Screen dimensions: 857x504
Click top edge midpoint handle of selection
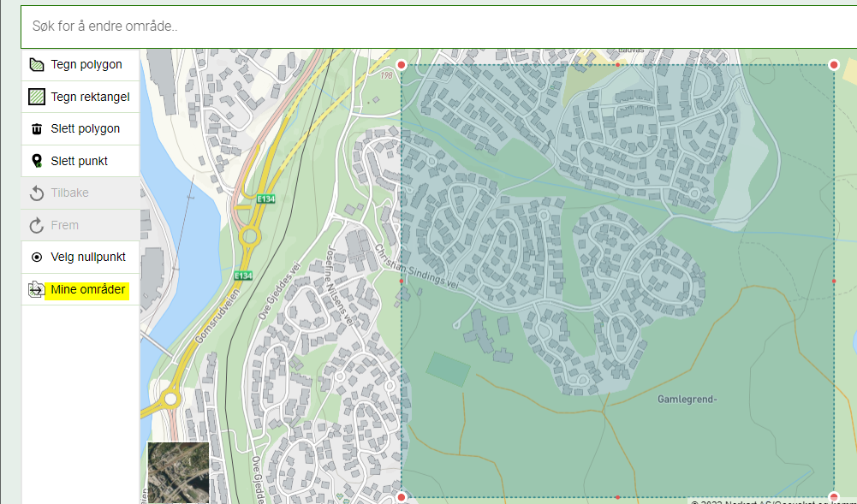click(x=617, y=65)
